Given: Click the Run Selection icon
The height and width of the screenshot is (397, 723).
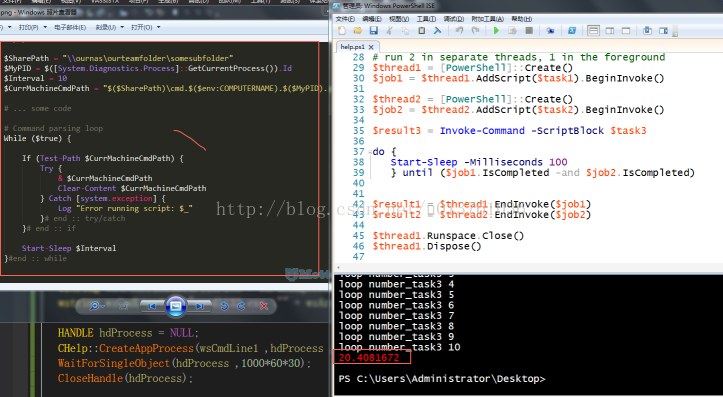Looking at the screenshot, I should pyautogui.click(x=512, y=30).
